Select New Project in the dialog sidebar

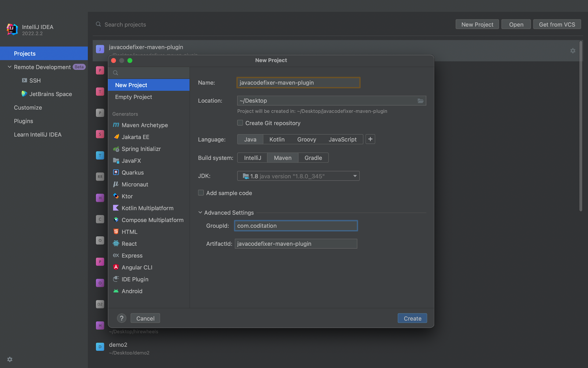149,85
